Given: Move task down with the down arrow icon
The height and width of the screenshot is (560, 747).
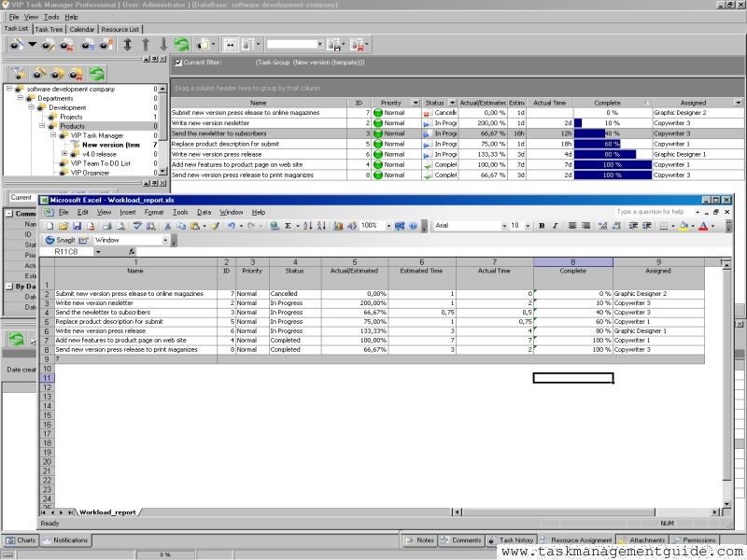Looking at the screenshot, I should coord(163,45).
